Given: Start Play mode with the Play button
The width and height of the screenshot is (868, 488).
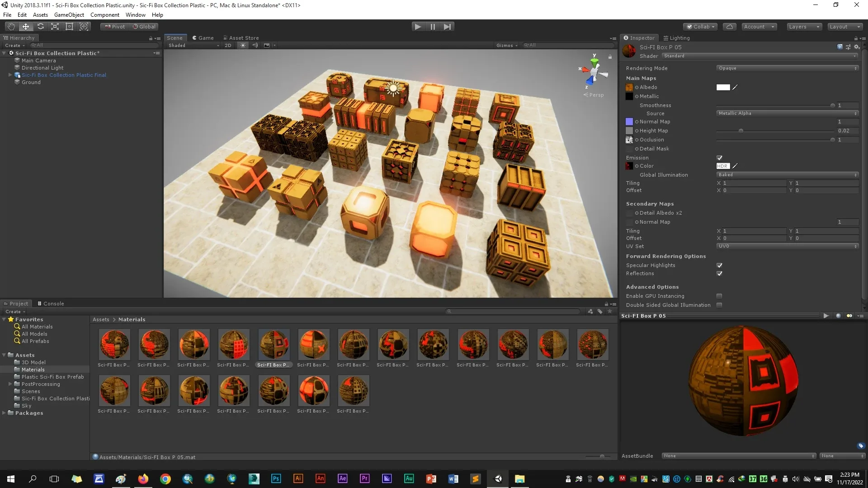Looking at the screenshot, I should coord(418,27).
